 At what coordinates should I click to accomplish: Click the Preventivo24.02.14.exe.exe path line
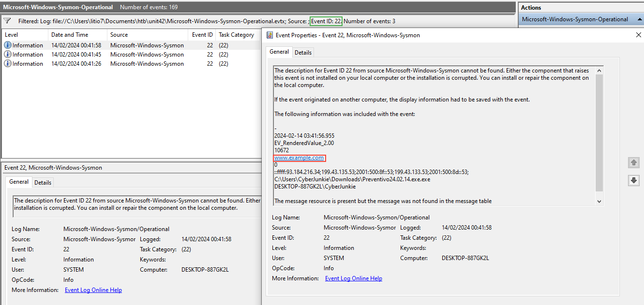click(x=352, y=179)
